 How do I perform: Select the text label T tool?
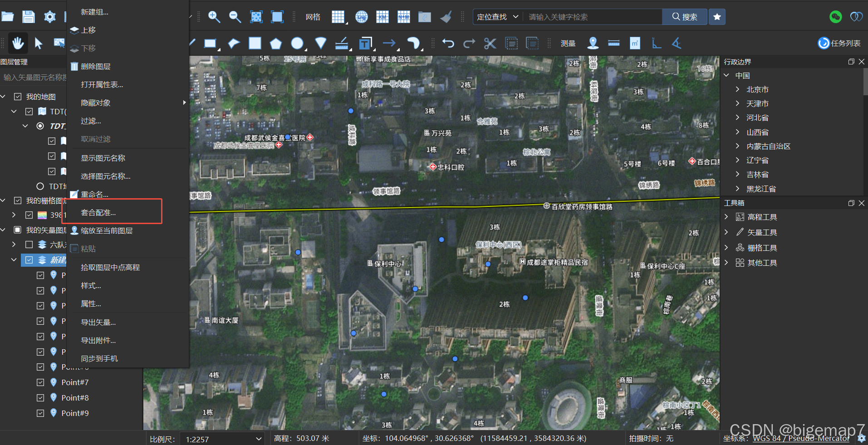(x=365, y=44)
